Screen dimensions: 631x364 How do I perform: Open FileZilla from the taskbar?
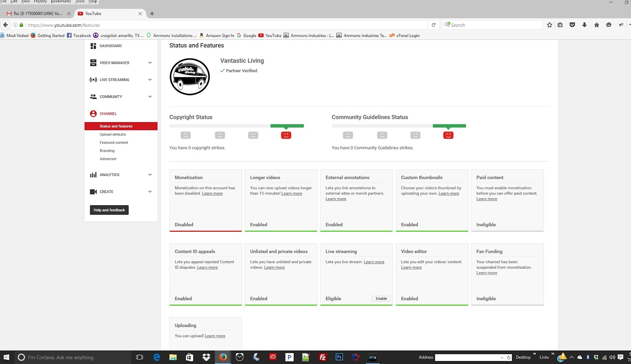tap(323, 357)
